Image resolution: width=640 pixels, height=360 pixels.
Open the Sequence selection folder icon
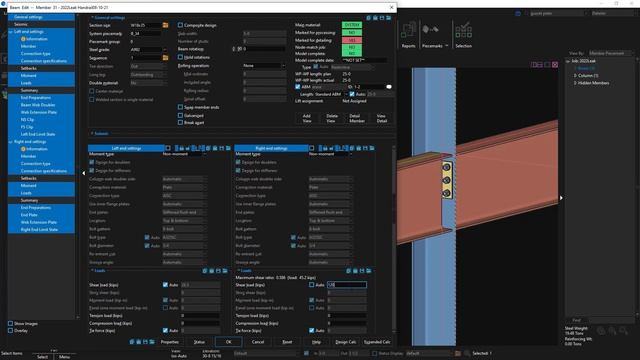[x=165, y=58]
